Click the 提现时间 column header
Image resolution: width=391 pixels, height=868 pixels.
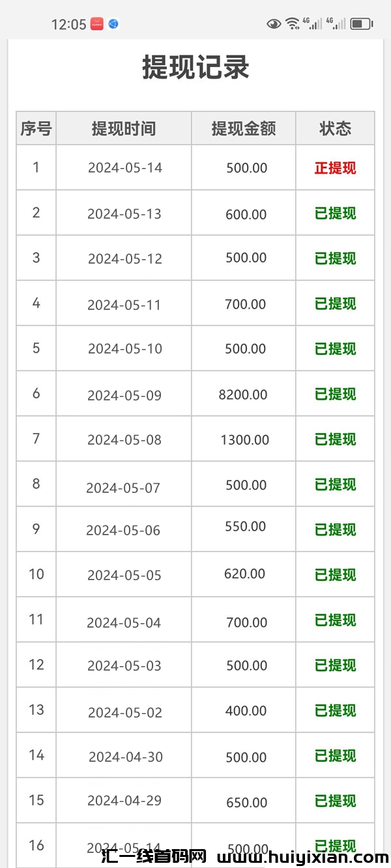[x=124, y=128]
